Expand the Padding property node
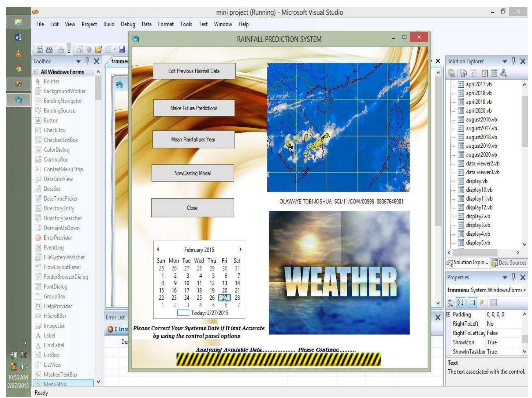532x398 pixels. pos(448,314)
